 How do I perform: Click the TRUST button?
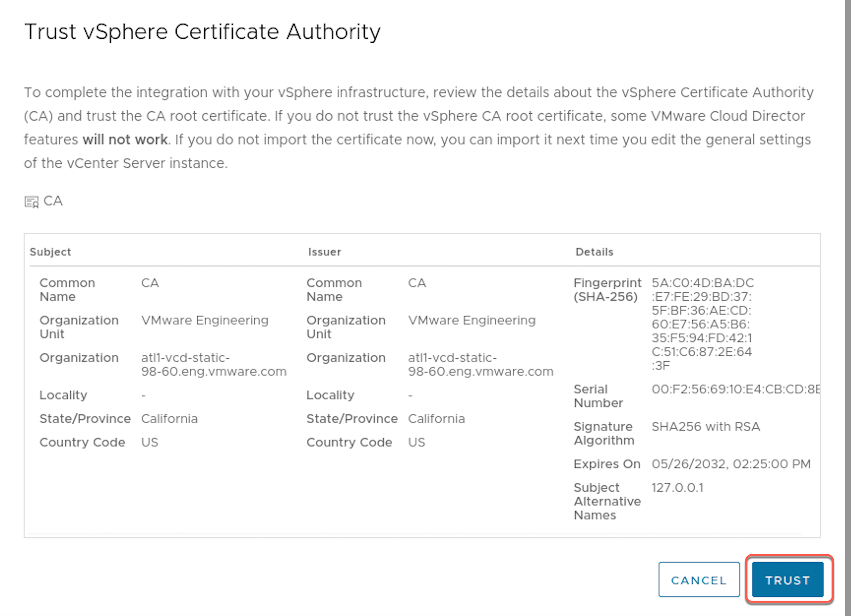point(787,580)
